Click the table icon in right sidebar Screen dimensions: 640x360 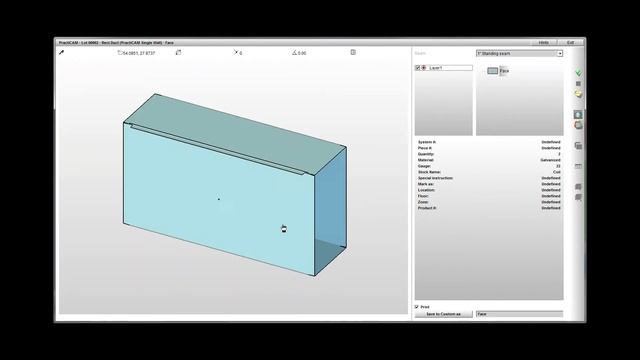point(578,166)
